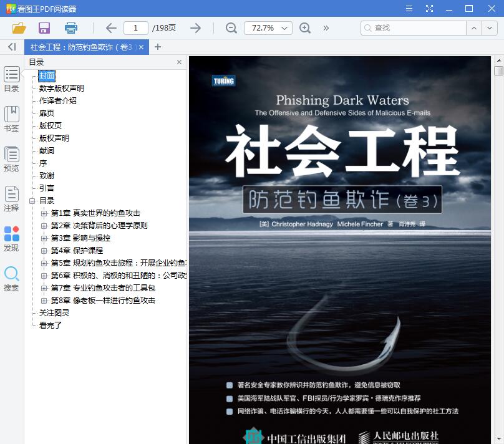Switch to the 预览 preview panel
The height and width of the screenshot is (444, 504).
(12, 159)
